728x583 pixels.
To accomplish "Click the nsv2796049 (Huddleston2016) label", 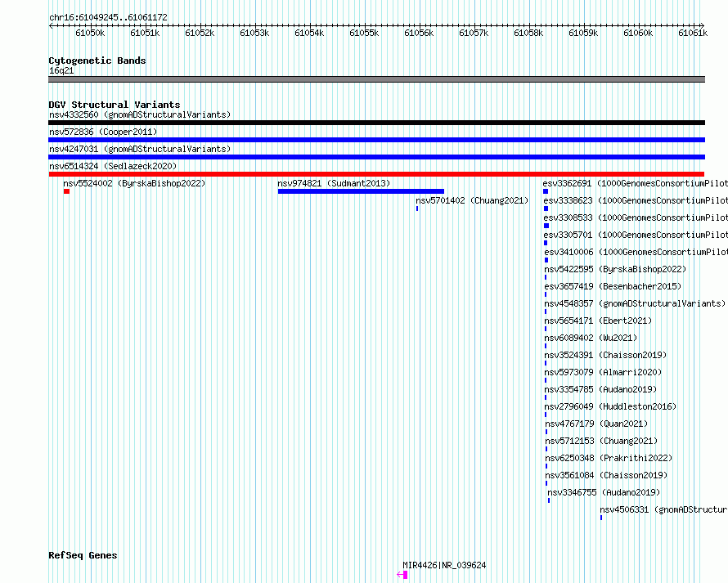I will [x=610, y=406].
